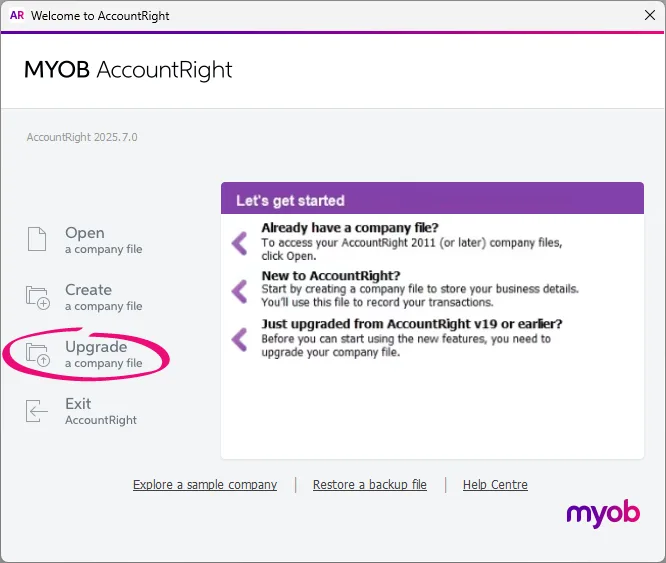Click the 'MYOB AccountRight' header title
This screenshot has height=563, width=666.
128,70
